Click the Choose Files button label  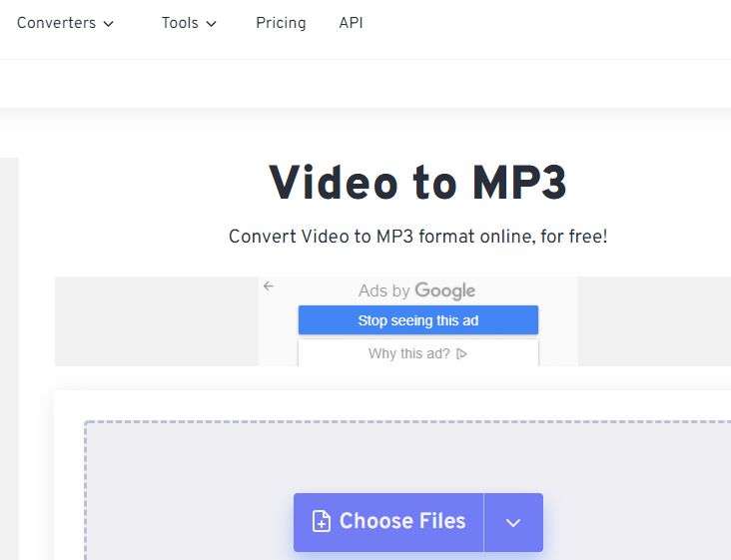click(402, 521)
